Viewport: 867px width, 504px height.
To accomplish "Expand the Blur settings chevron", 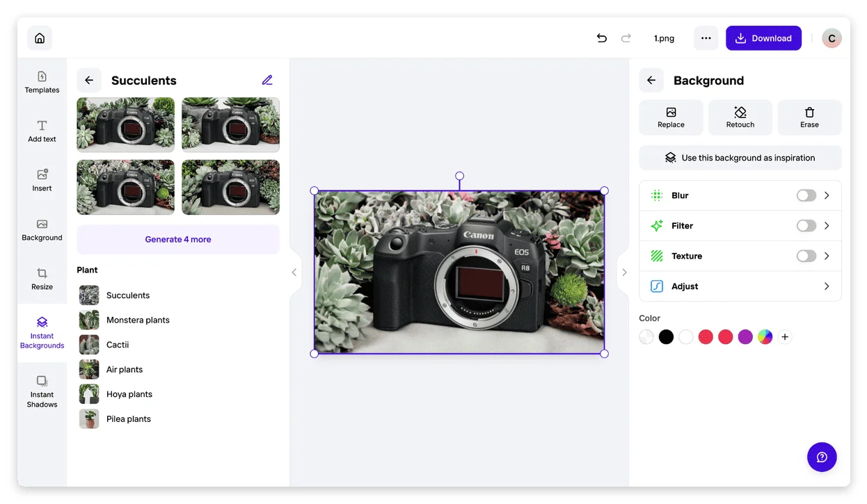I will coord(827,195).
